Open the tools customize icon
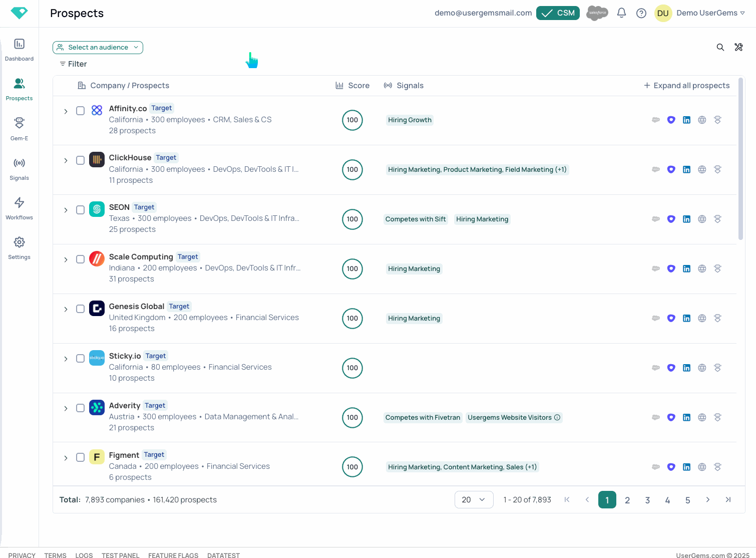Image resolution: width=756 pixels, height=558 pixels. point(738,47)
